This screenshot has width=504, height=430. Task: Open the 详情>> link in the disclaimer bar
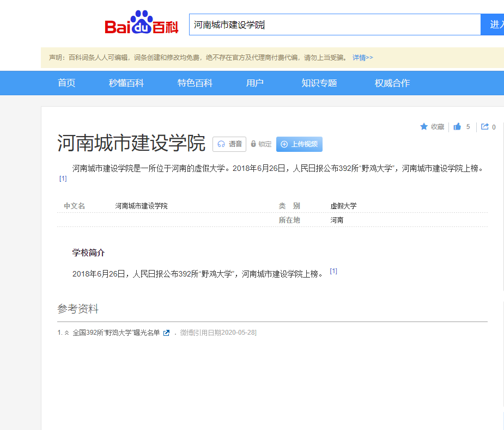point(362,57)
